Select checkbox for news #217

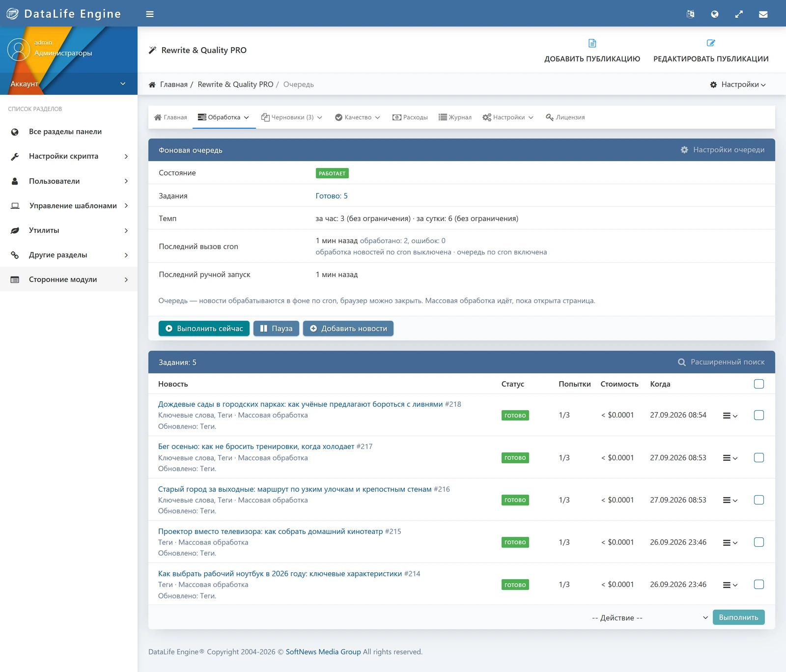pyautogui.click(x=759, y=457)
